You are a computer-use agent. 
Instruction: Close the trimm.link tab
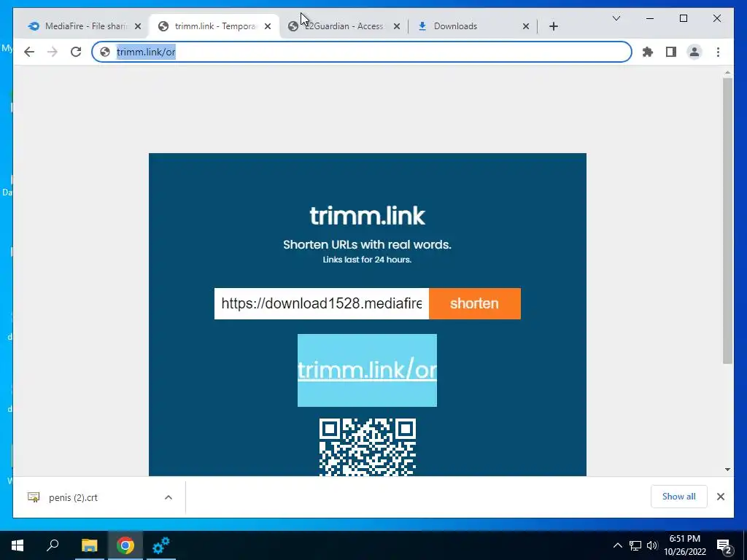[x=268, y=26]
